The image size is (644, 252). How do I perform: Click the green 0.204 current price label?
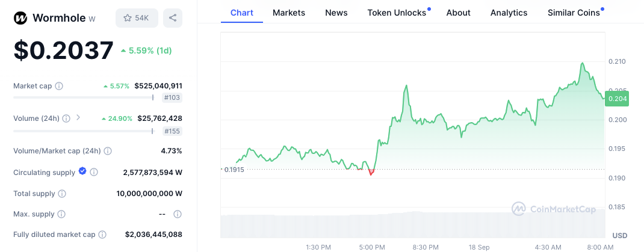pyautogui.click(x=617, y=99)
